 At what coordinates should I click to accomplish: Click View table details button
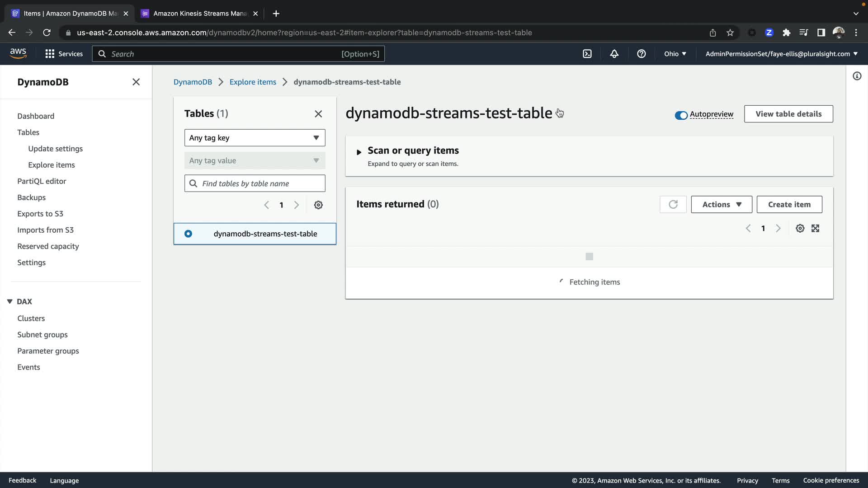788,114
